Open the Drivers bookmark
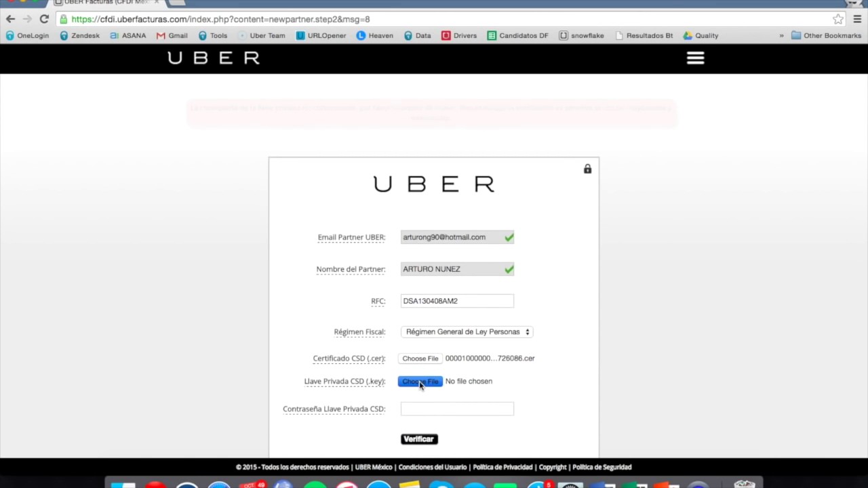This screenshot has width=868, height=488. pos(459,35)
